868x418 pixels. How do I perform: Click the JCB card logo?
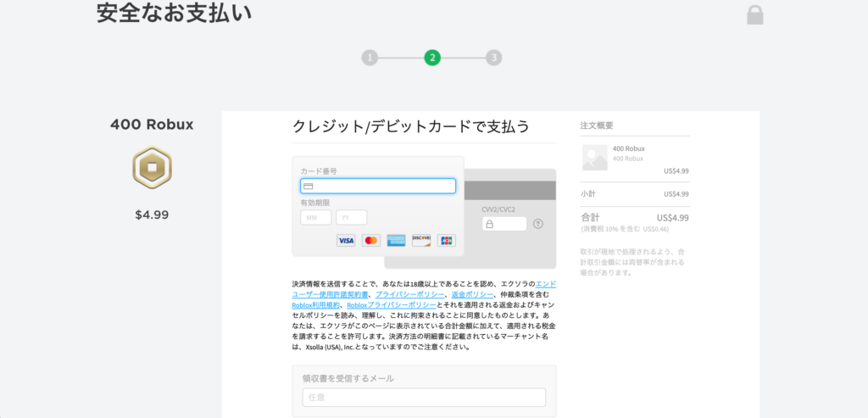(x=446, y=240)
